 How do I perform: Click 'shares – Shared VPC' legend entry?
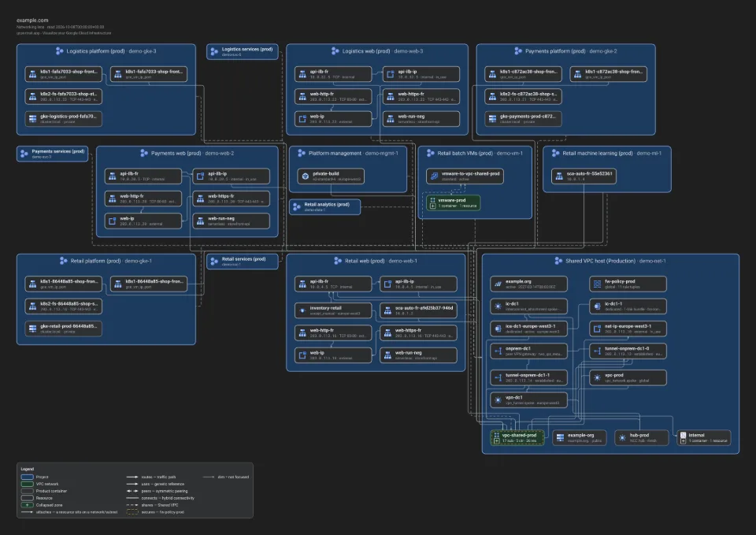click(160, 505)
